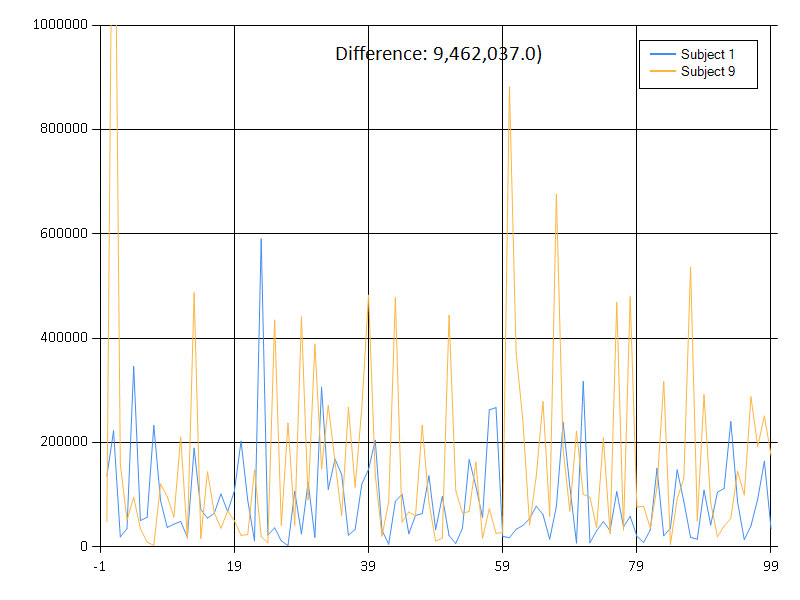Image resolution: width=800 pixels, height=600 pixels.
Task: Click the blue spike near x equals 23
Action: coord(260,240)
